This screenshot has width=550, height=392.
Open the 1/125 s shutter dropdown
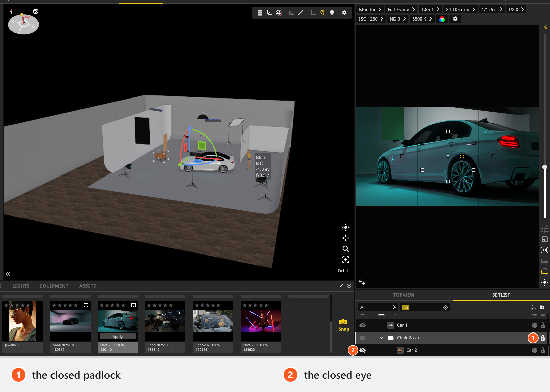[x=492, y=9]
